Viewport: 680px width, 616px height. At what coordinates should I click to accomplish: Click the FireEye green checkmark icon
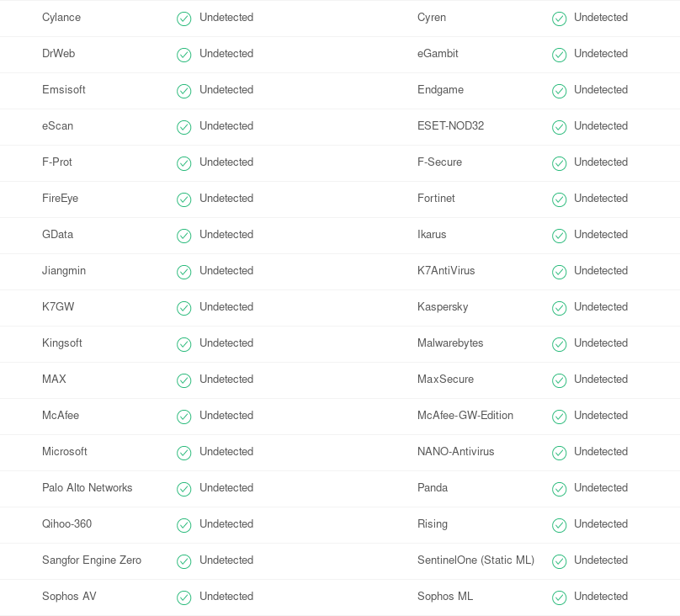click(183, 199)
